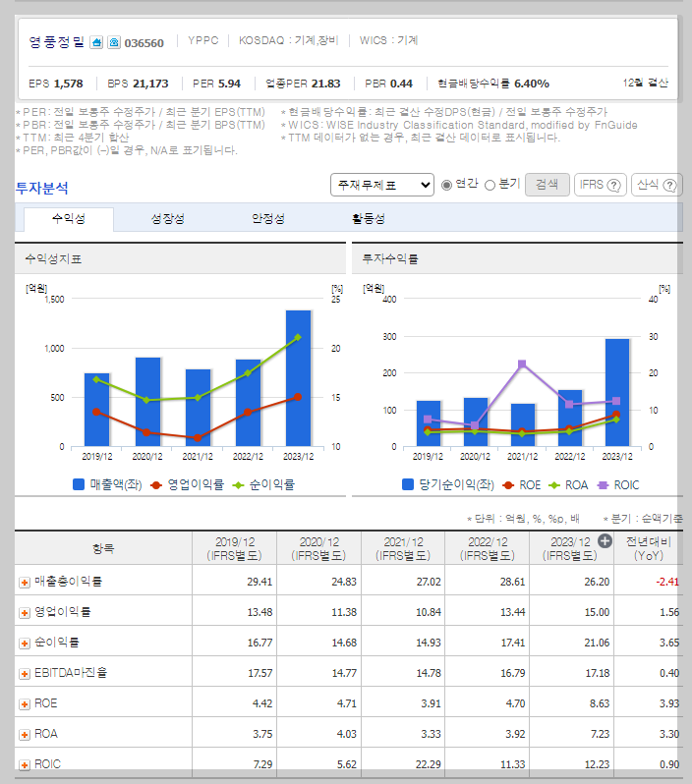Click the 8.63 ROE value for 2023/12
The image size is (692, 784).
click(600, 703)
